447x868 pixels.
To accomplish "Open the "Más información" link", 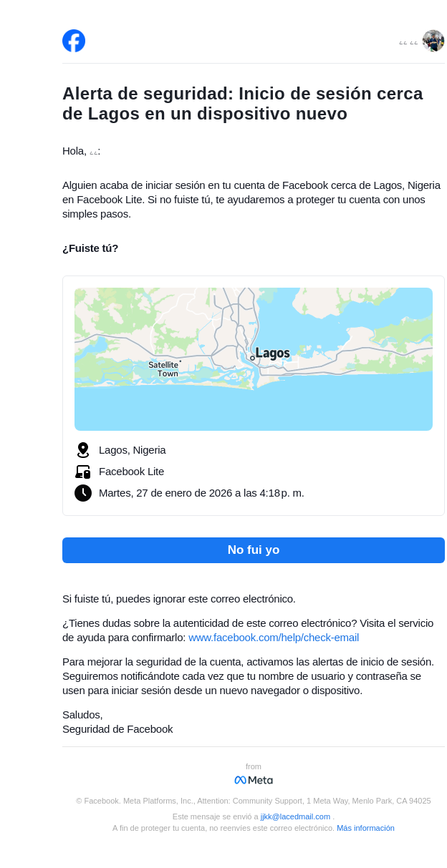I will pos(365,828).
